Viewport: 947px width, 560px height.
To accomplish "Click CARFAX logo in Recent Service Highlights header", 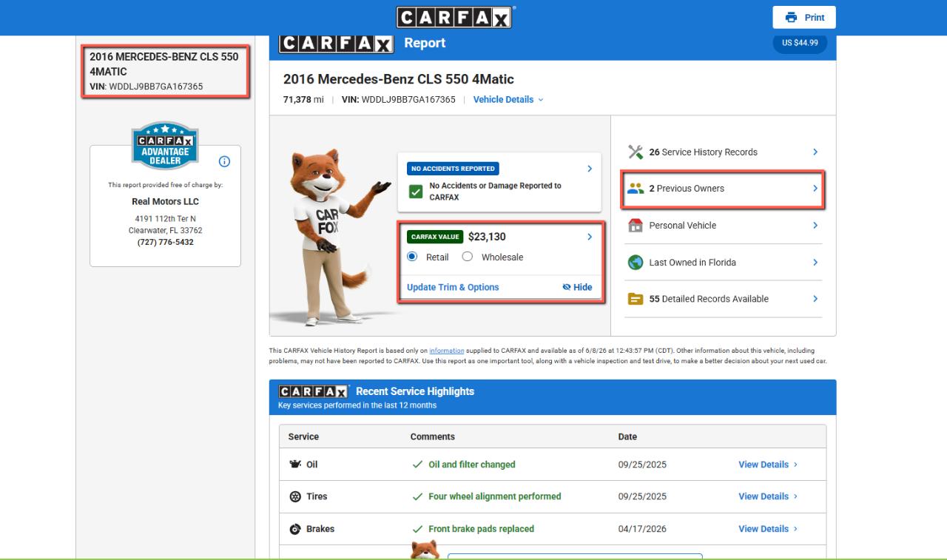I will point(314,391).
